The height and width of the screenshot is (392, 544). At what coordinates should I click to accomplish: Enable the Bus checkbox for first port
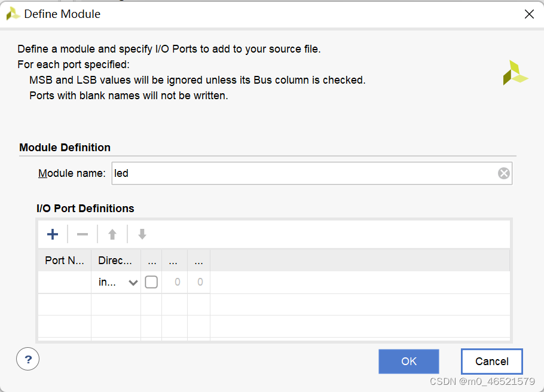[151, 282]
